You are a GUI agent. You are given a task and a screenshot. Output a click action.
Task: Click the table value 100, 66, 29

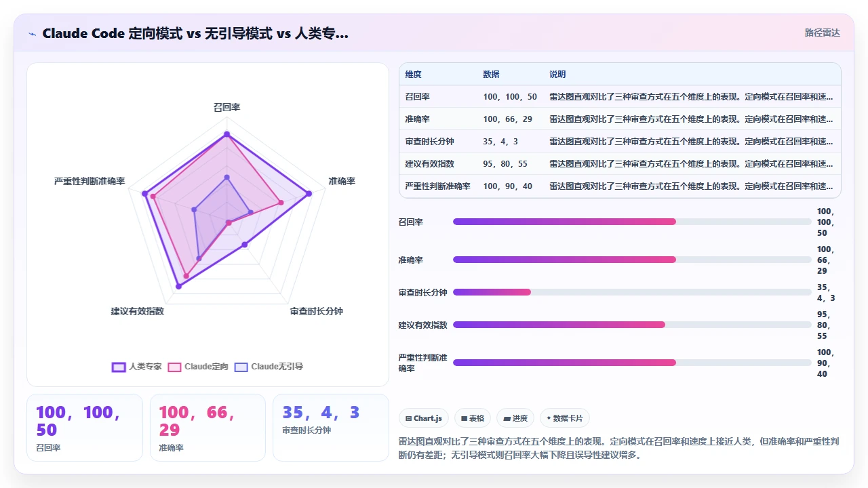507,119
